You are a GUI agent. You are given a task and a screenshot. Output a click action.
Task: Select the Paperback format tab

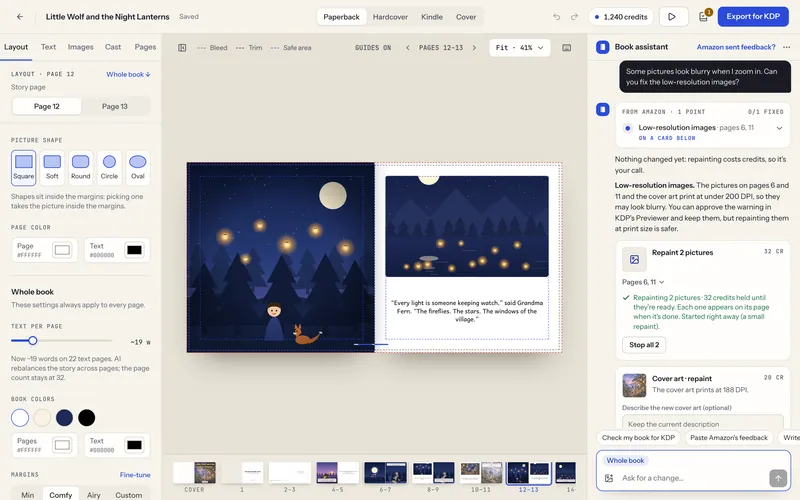coord(341,17)
